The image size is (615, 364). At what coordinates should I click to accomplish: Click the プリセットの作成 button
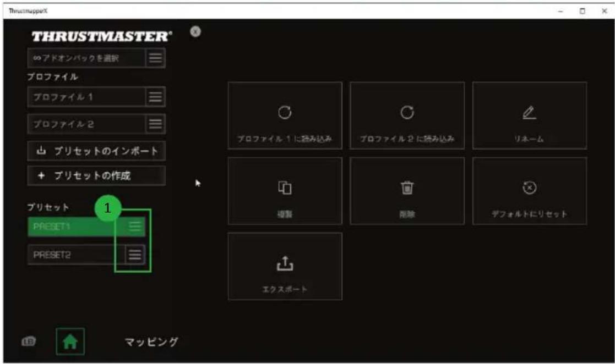(x=96, y=175)
